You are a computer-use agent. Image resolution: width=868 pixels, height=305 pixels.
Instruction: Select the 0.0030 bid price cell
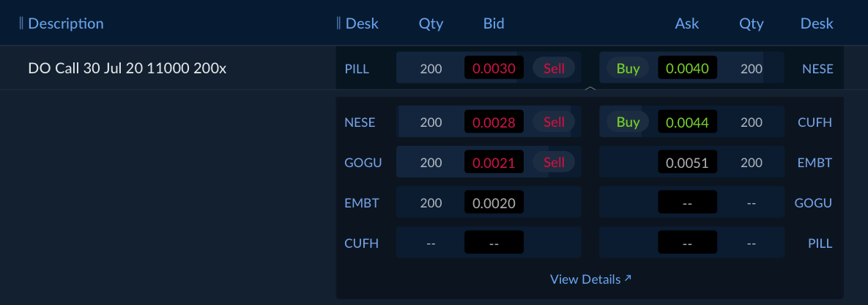[494, 69]
